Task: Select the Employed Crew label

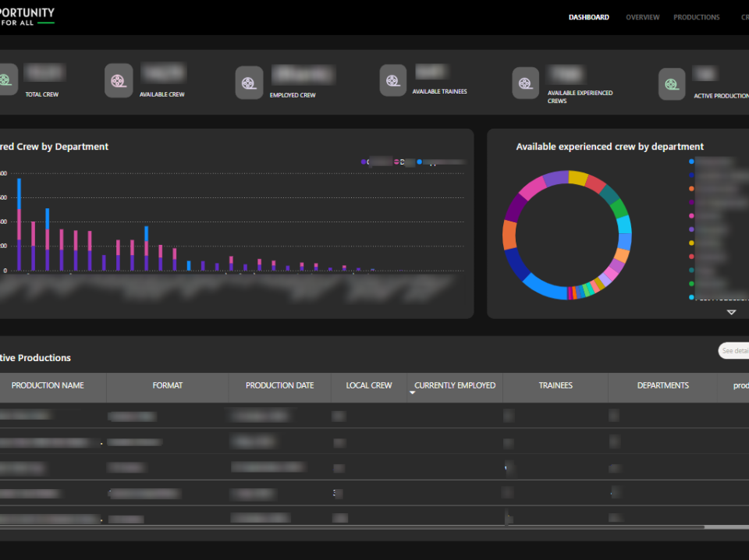Action: tap(293, 95)
